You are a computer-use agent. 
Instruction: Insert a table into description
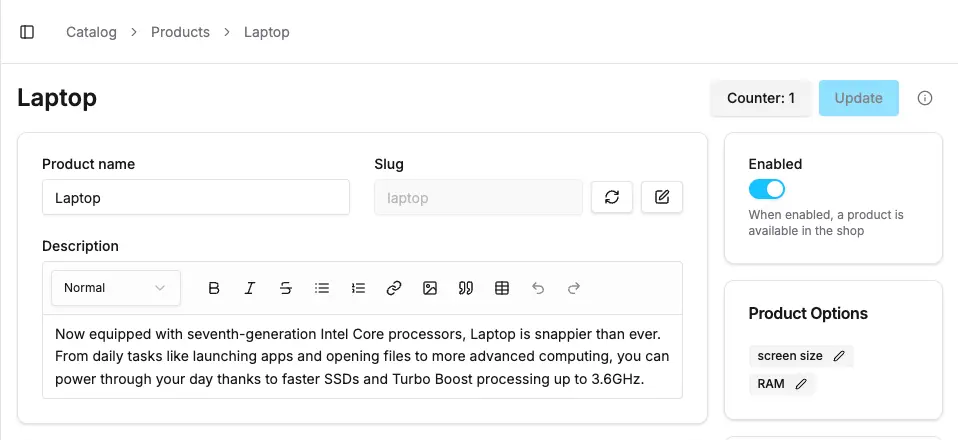502,288
